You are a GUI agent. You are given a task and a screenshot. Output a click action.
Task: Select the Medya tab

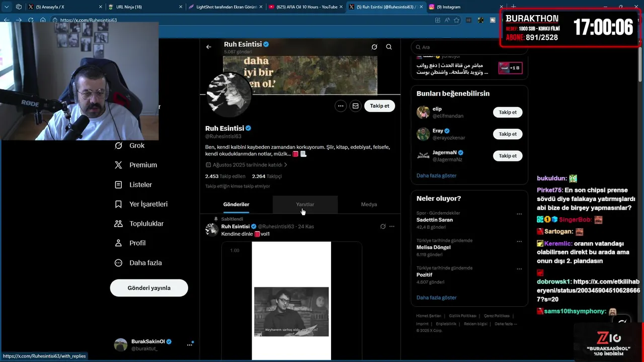click(369, 204)
